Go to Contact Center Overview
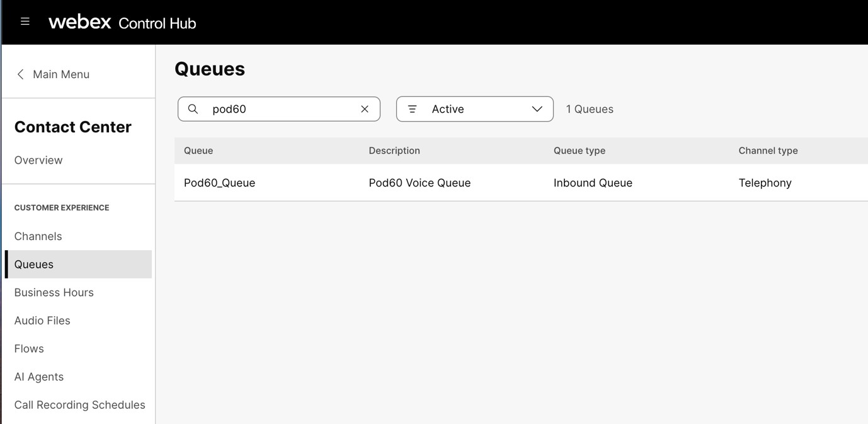The image size is (868, 424). point(38,160)
